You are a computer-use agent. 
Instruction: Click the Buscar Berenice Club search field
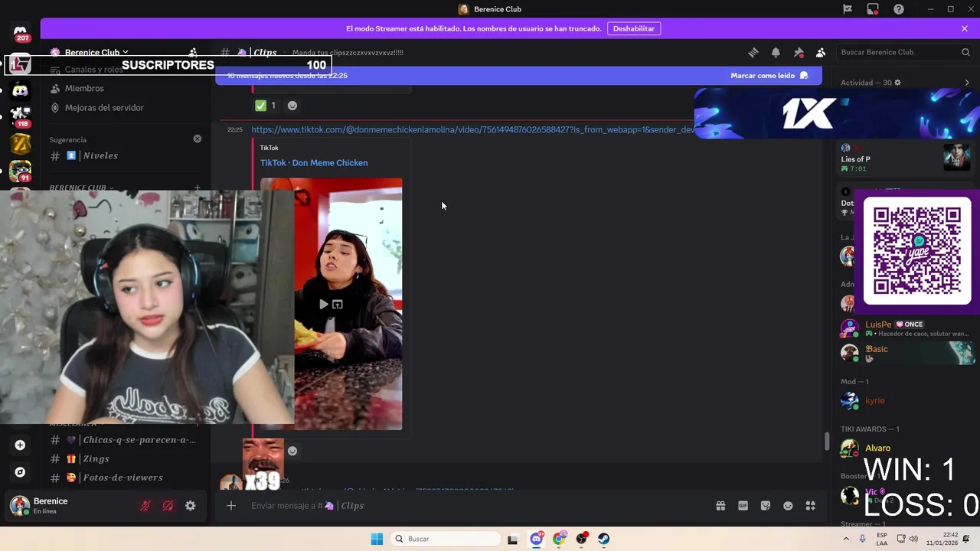(x=903, y=52)
